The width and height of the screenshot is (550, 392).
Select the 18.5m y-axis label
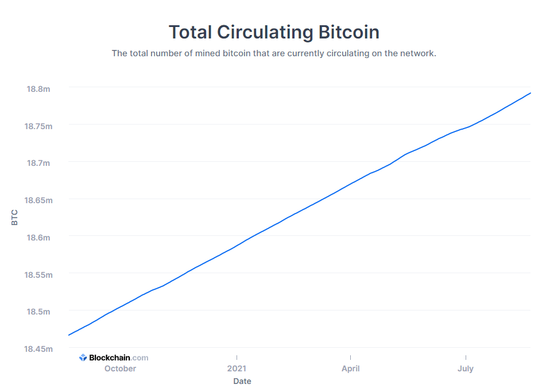click(x=38, y=312)
